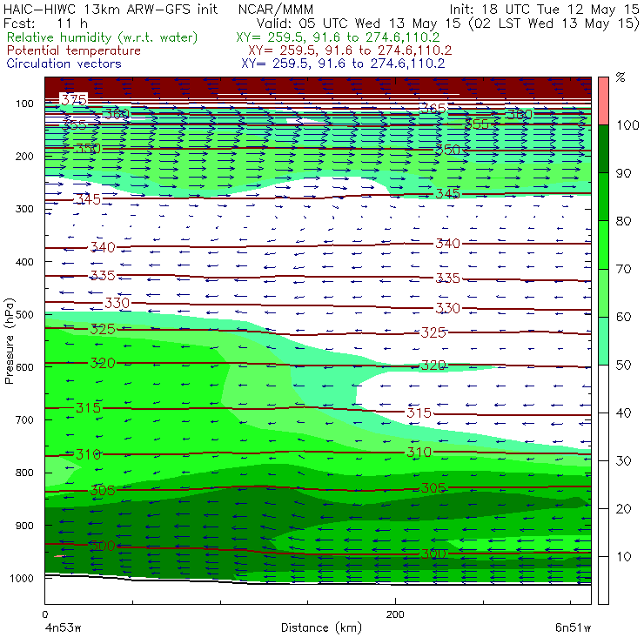
Task: Click the '375' potential temperature contour label
Action: coord(74,99)
